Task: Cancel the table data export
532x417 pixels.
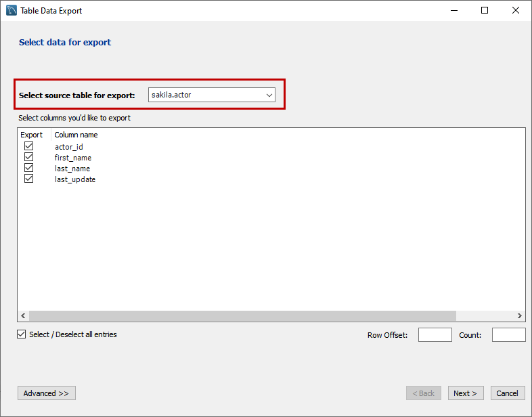Action: tap(507, 393)
